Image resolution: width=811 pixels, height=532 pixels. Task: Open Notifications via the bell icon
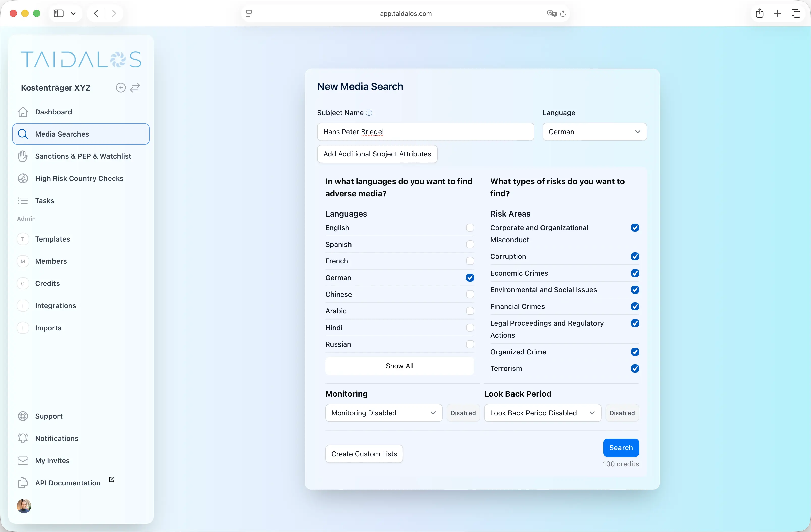coord(22,438)
